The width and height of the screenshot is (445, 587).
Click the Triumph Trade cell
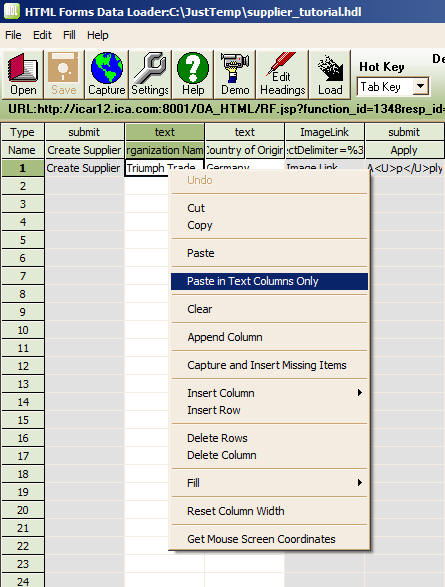[x=164, y=168]
